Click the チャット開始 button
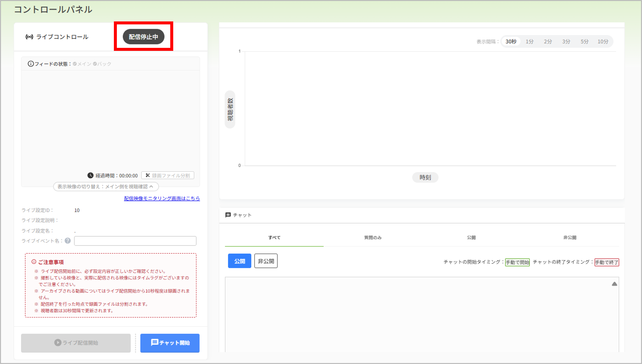 click(170, 343)
